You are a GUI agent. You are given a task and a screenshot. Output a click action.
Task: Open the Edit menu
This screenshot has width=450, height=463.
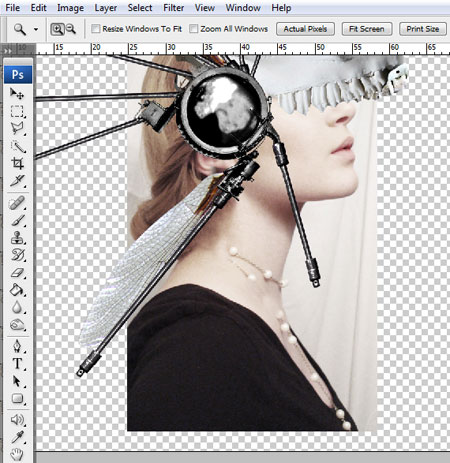[x=38, y=7]
